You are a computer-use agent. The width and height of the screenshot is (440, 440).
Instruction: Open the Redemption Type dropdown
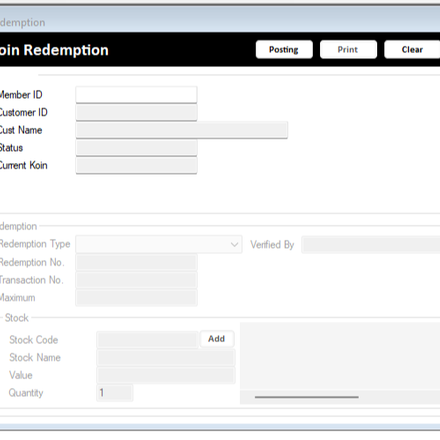tap(159, 245)
